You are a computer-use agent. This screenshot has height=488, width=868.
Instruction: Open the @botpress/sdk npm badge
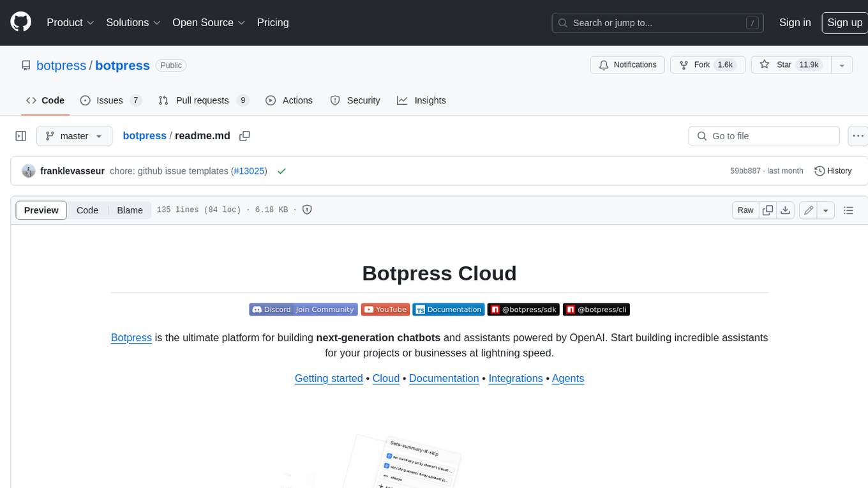click(524, 310)
